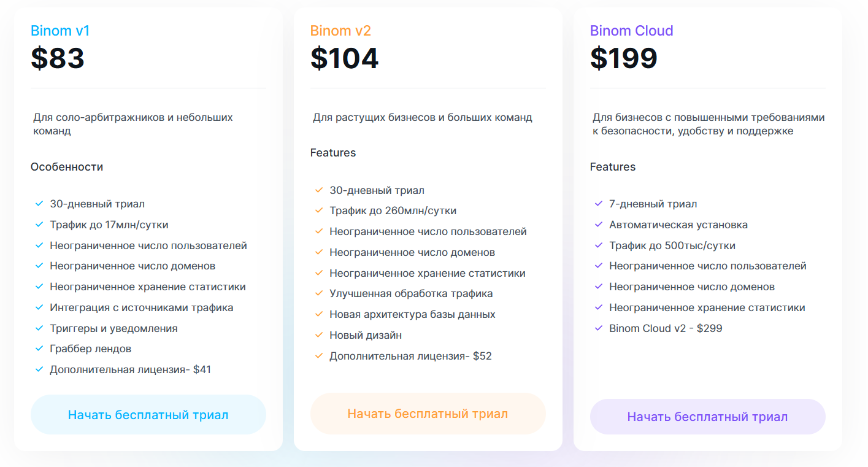The width and height of the screenshot is (868, 467).
Task: Click the Binom v2 plan title
Action: pos(340,31)
